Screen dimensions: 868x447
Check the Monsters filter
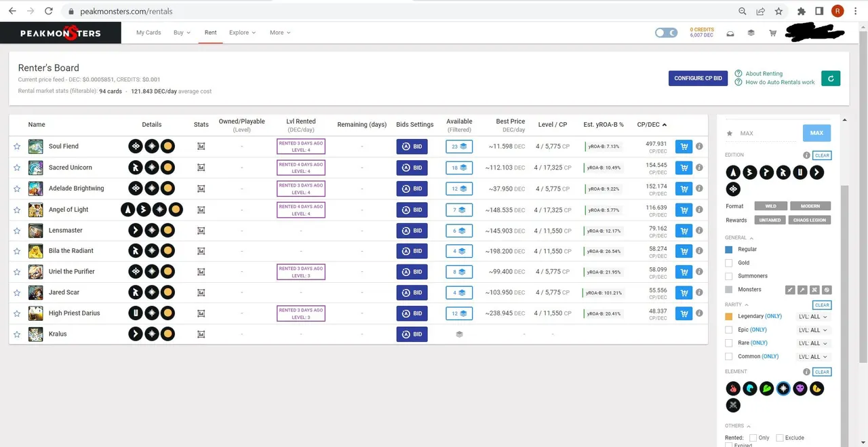pos(729,290)
